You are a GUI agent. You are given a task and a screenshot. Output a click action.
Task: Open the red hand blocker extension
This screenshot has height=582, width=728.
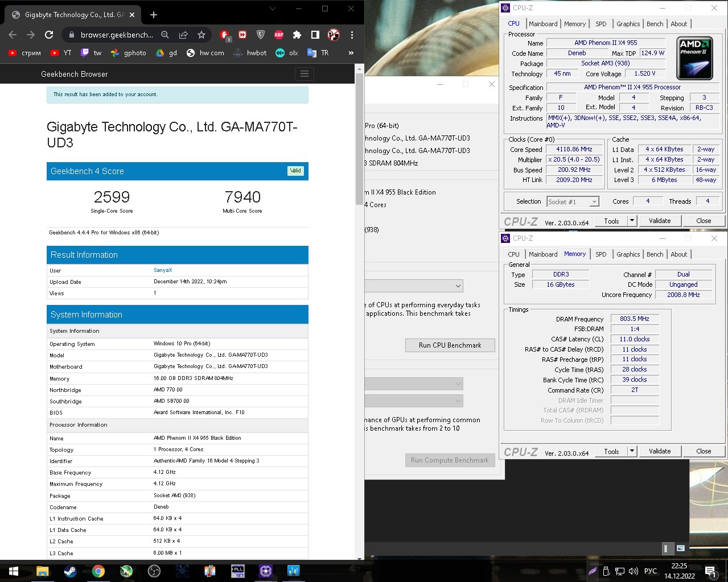point(224,35)
